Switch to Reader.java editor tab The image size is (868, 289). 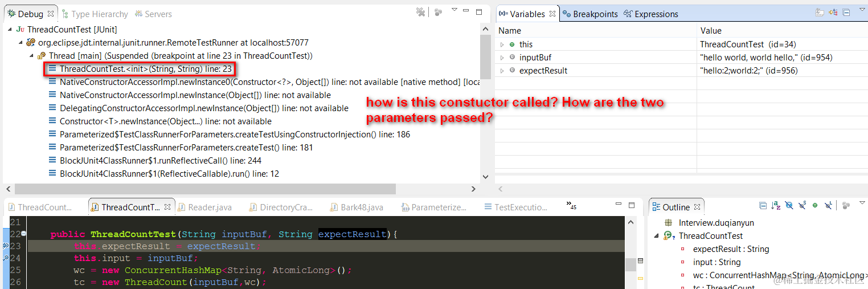[x=204, y=207]
